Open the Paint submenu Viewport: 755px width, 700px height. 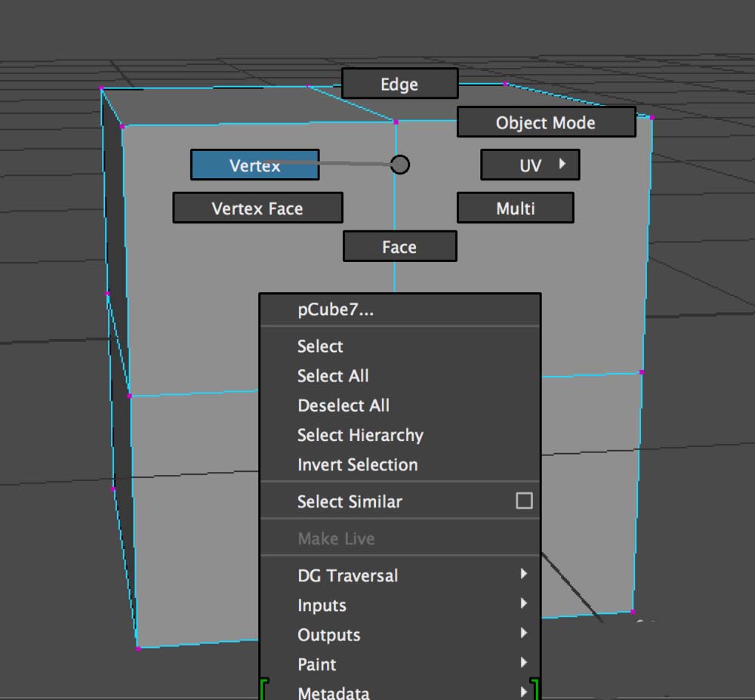point(400,665)
